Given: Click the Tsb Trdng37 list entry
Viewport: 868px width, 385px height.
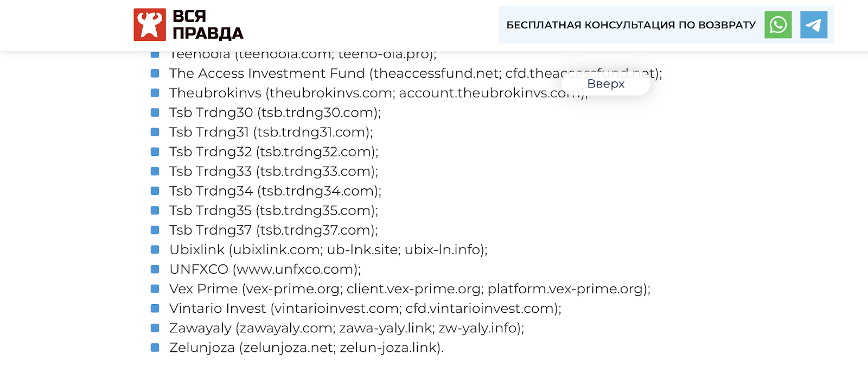Looking at the screenshot, I should [x=273, y=230].
